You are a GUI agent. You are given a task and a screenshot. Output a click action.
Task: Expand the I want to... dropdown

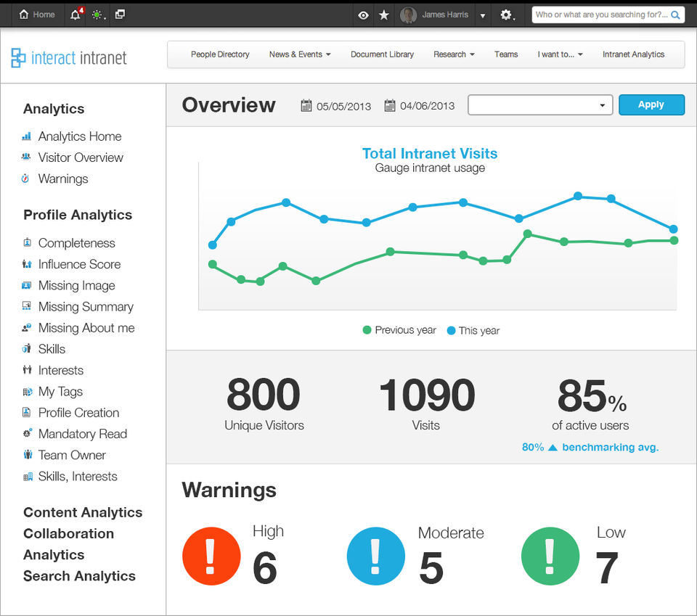pyautogui.click(x=560, y=54)
